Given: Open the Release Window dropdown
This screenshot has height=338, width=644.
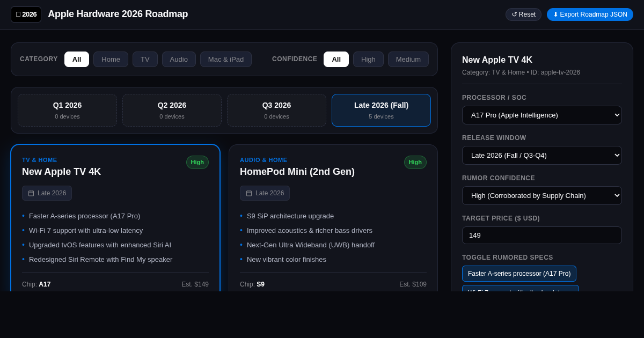Looking at the screenshot, I should [x=542, y=155].
